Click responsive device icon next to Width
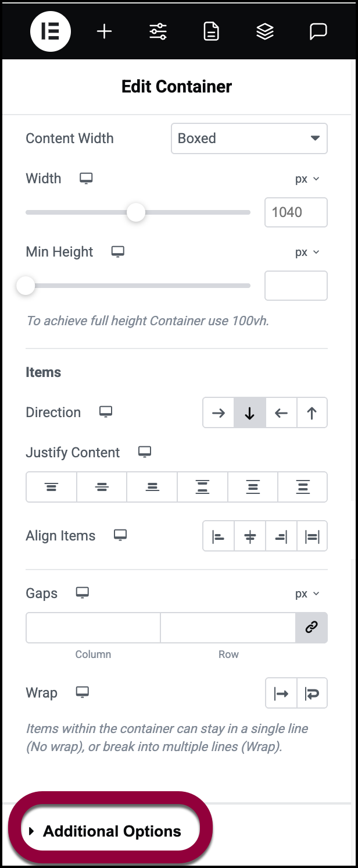Screen dimensions: 358x868 pyautogui.click(x=86, y=179)
